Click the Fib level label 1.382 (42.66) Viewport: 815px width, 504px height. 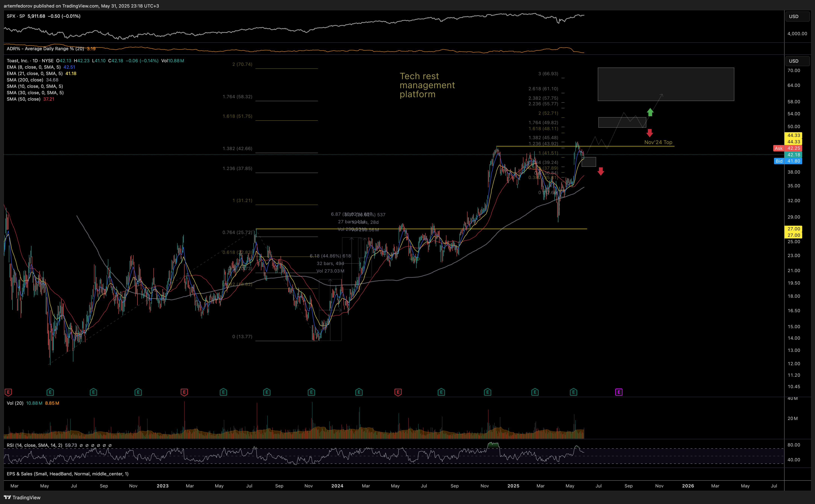click(237, 149)
